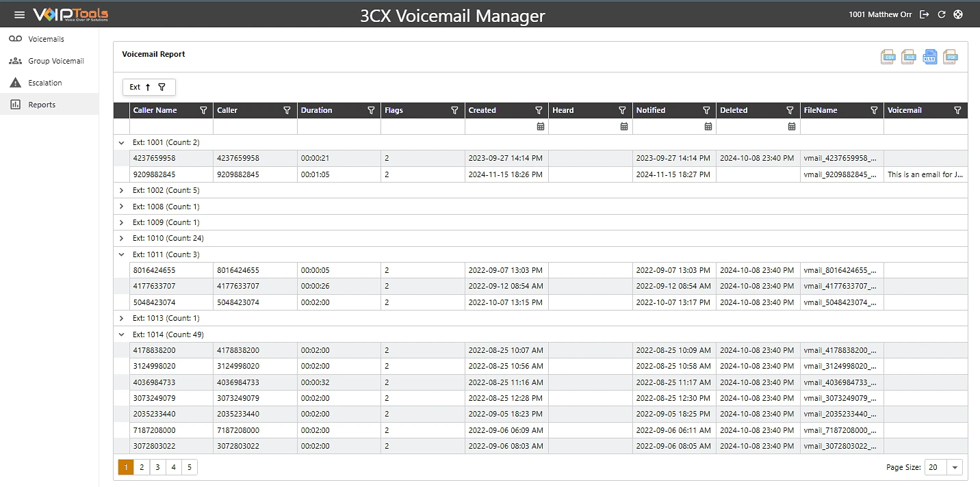Click caller name cell 3072803022
The height and width of the screenshot is (487, 980).
coord(171,446)
